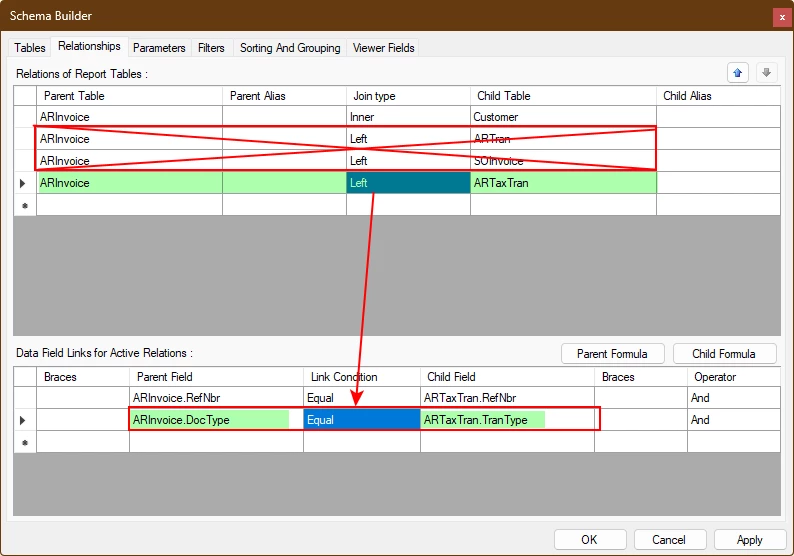Go to the Filters tab
794x556 pixels.
click(211, 48)
